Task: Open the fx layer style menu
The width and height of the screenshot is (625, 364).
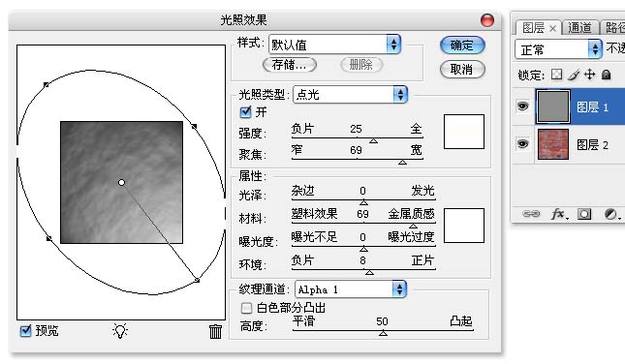Action: (559, 214)
